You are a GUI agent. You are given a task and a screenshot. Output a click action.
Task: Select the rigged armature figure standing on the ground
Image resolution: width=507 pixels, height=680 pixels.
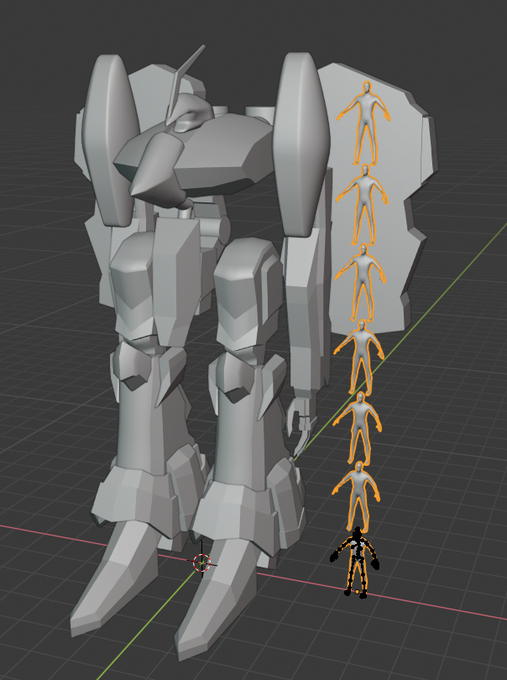click(356, 562)
